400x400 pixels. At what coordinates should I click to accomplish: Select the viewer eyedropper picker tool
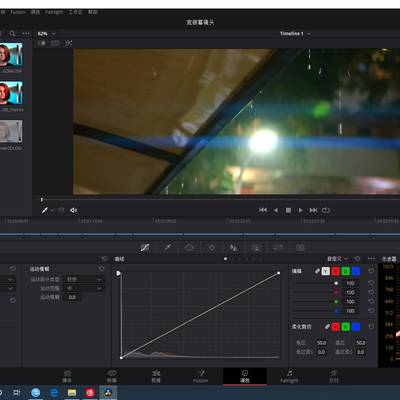click(x=44, y=210)
